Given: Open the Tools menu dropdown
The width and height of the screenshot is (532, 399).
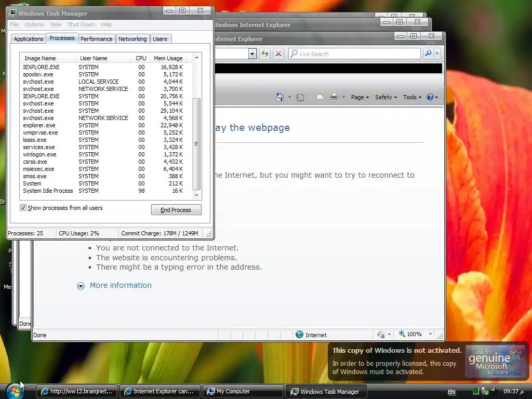Looking at the screenshot, I should click(x=412, y=97).
